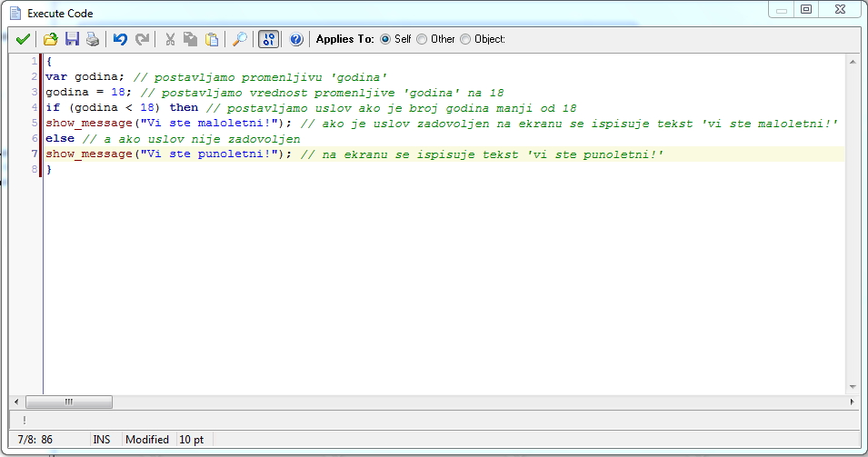Minimize the Execute Code window
Viewport: 868px width, 457px height.
[781, 10]
